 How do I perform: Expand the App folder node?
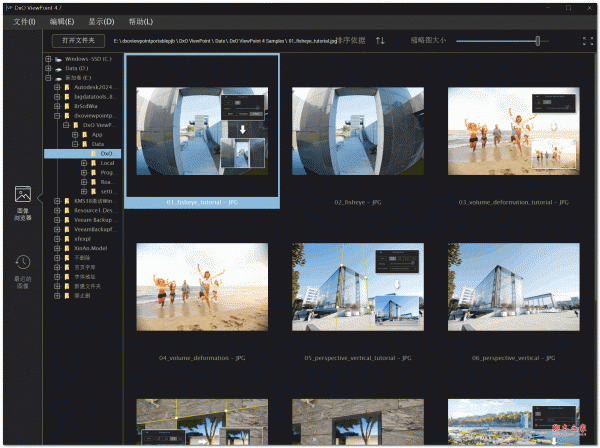75,135
